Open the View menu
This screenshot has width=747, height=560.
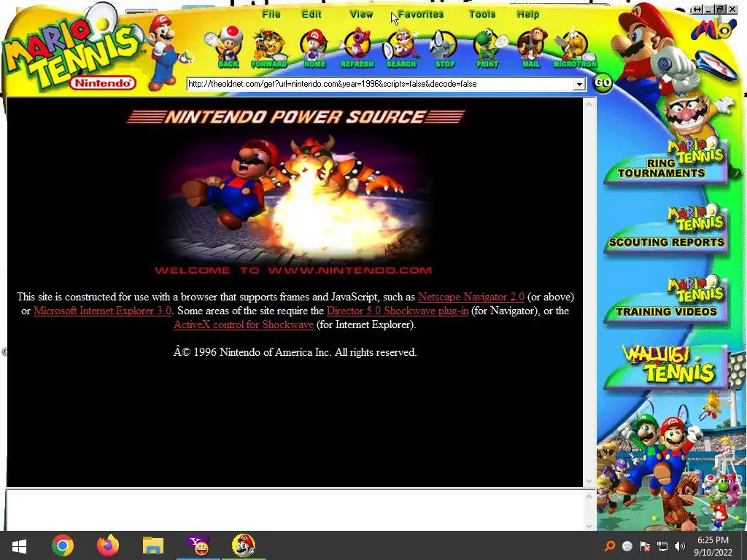361,15
